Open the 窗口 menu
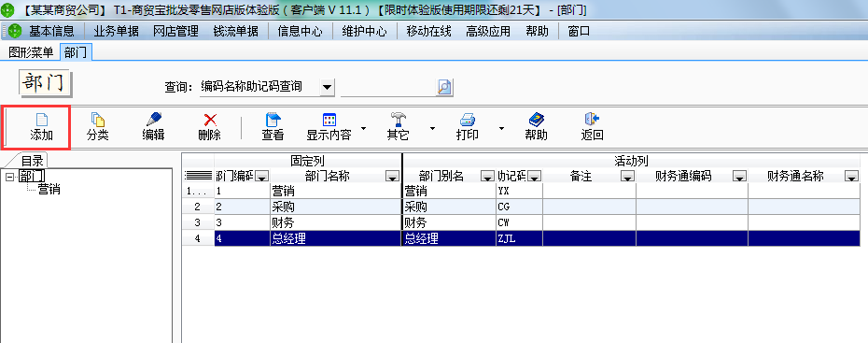The width and height of the screenshot is (868, 343). click(x=579, y=32)
